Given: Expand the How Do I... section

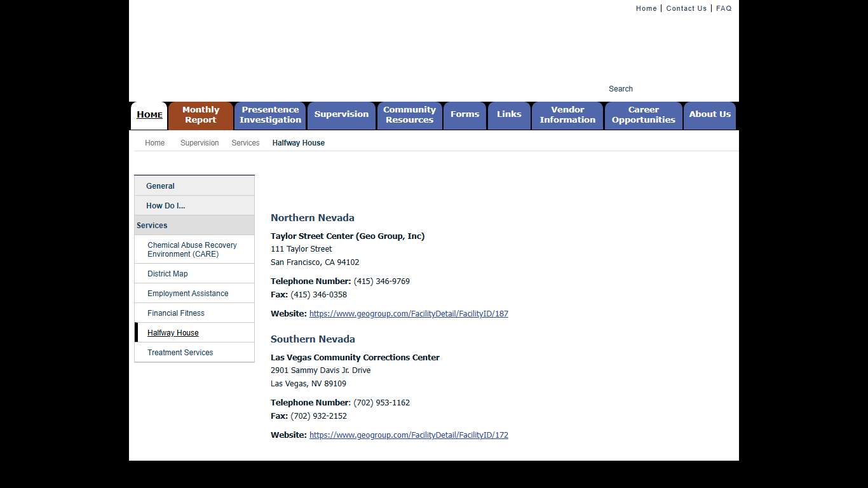Looking at the screenshot, I should coord(165,206).
